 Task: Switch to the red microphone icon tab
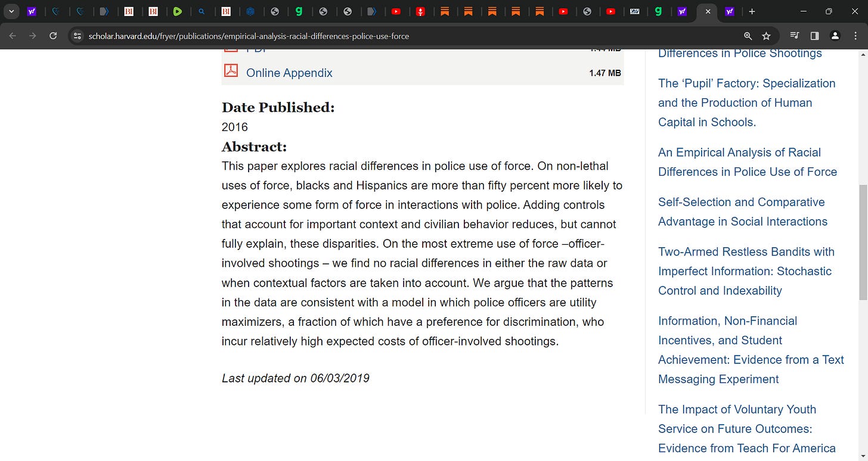pos(420,11)
